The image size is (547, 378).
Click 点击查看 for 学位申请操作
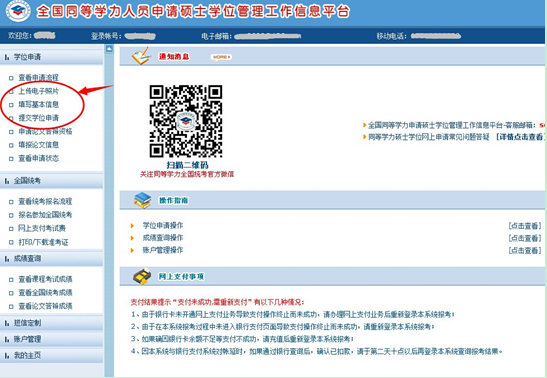click(x=525, y=226)
